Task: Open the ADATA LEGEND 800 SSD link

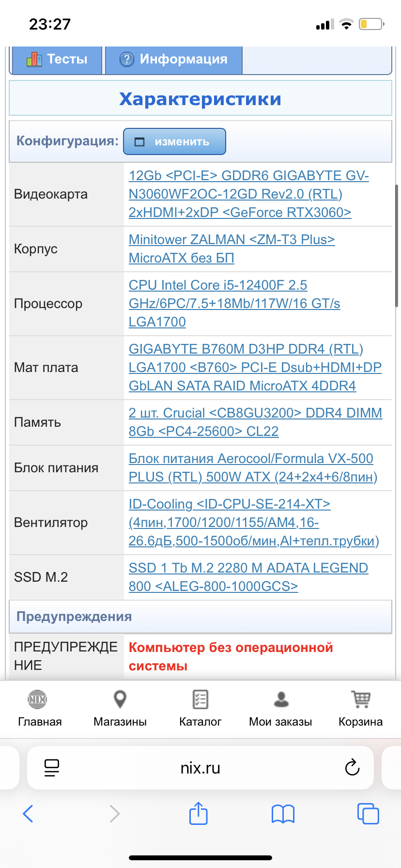Action: coord(248,577)
